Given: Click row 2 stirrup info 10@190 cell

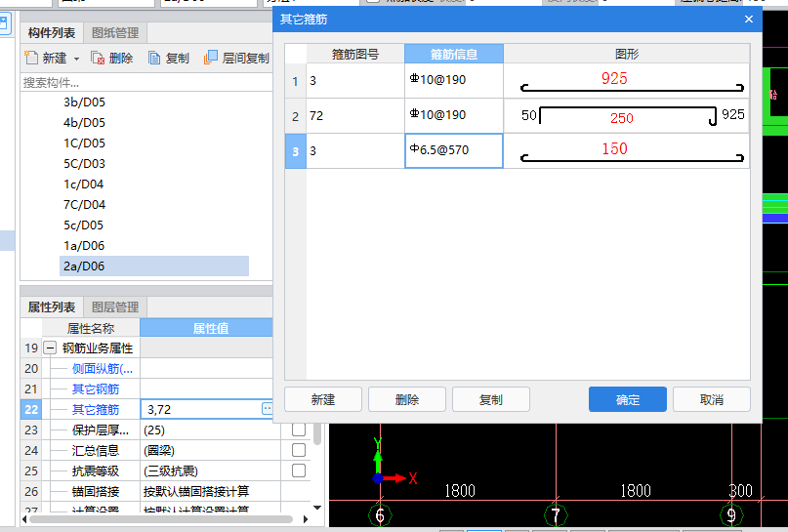Looking at the screenshot, I should (x=454, y=116).
